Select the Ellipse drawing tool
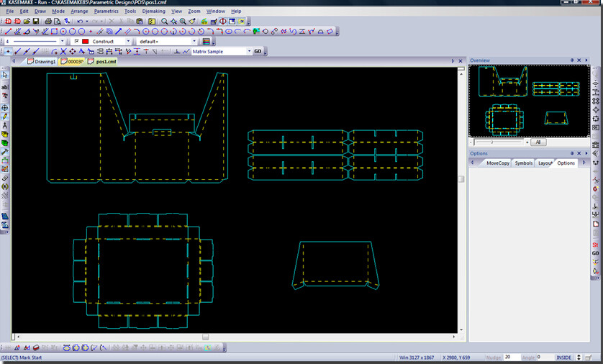Screen dimensions: 603x364 tap(228, 31)
